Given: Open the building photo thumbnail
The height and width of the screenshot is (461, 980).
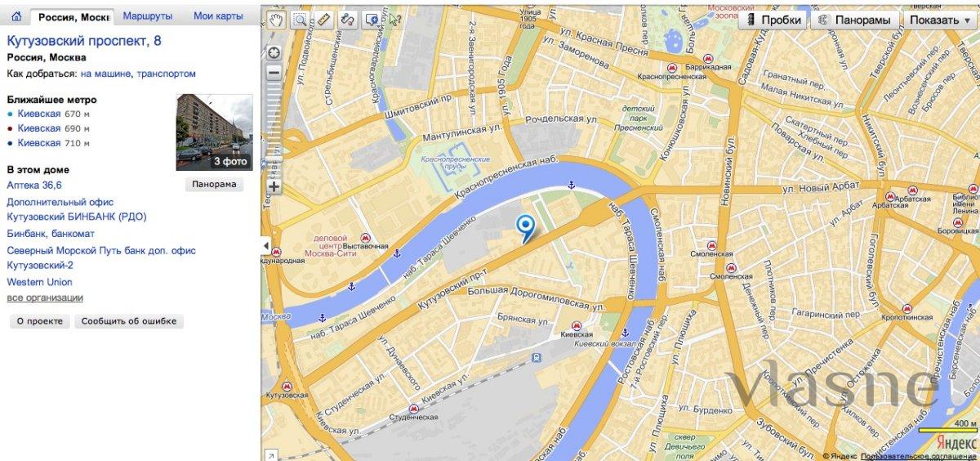Looking at the screenshot, I should (x=214, y=132).
